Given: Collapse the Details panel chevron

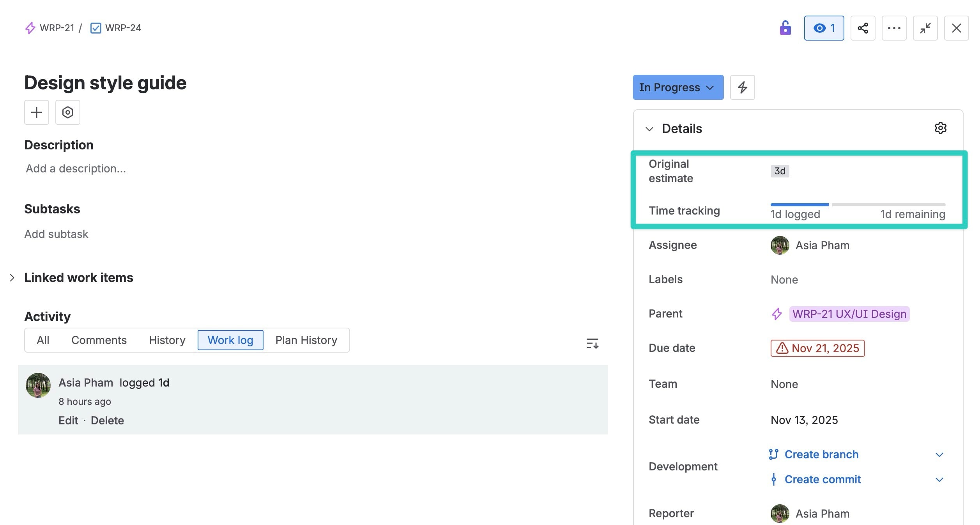Looking at the screenshot, I should (649, 129).
